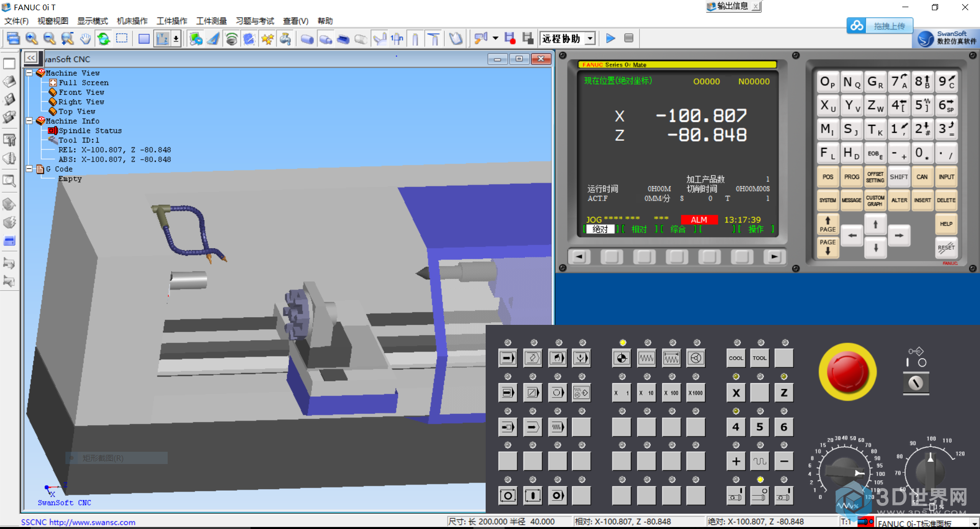Toggle the JOG mode wave button

(647, 358)
